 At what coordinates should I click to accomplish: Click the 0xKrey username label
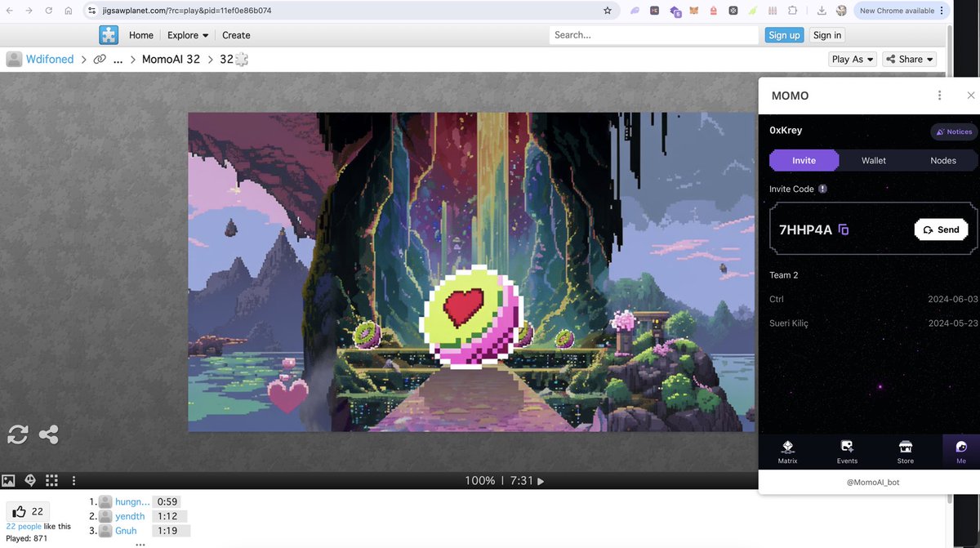click(786, 131)
